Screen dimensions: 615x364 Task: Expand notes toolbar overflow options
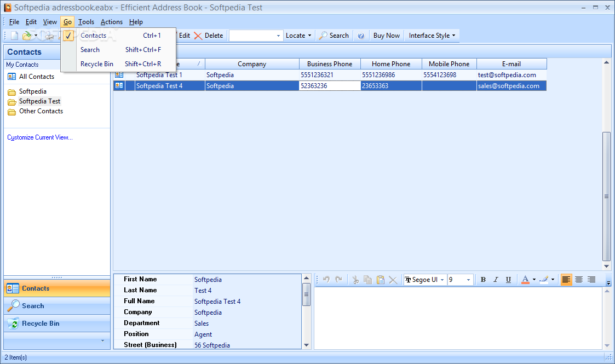click(608, 282)
